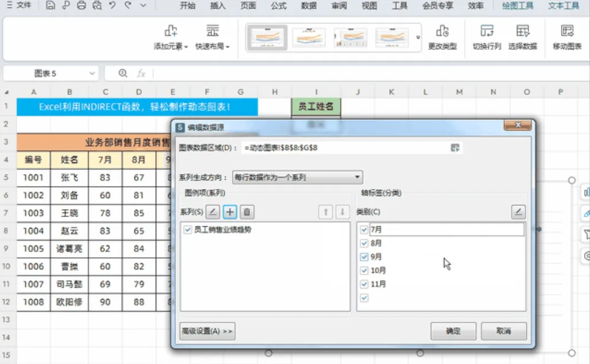Uncheck the 8月 category checkbox
This screenshot has height=364, width=590.
tap(364, 243)
